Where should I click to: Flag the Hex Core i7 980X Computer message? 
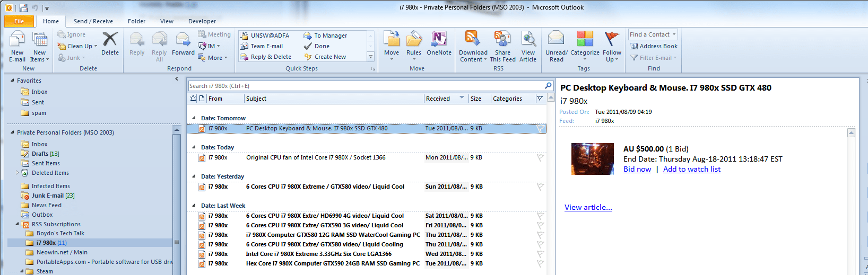tap(540, 263)
